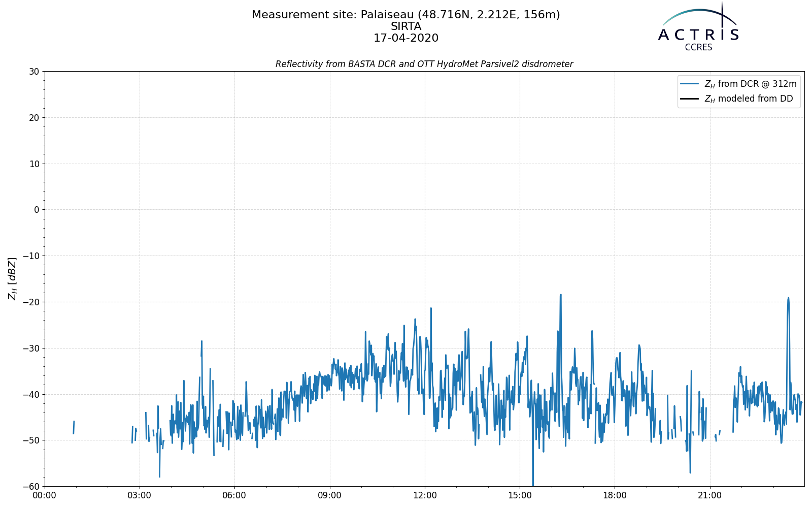Screen dimensions: 812x508
Task: Select the ZH from DCR @ 312m legend entry
Action: [x=738, y=84]
